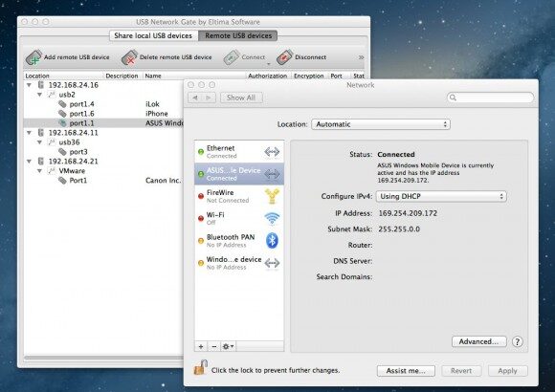Click the Description column header
The height and width of the screenshot is (392, 555).
[x=122, y=76]
